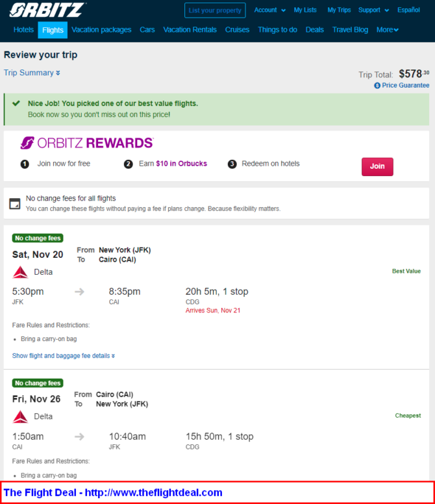Click the Price Guarantee dollar icon
The width and height of the screenshot is (435, 504).
click(377, 86)
